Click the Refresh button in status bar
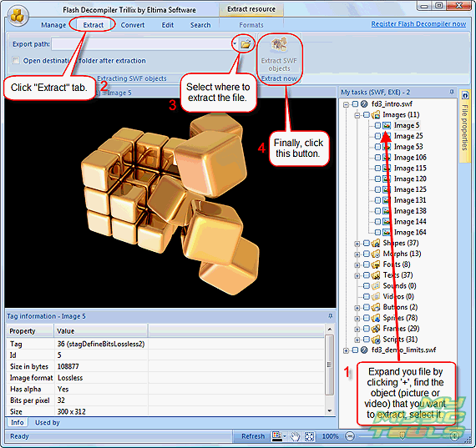Viewport: 476px width, 448px height. point(253,436)
